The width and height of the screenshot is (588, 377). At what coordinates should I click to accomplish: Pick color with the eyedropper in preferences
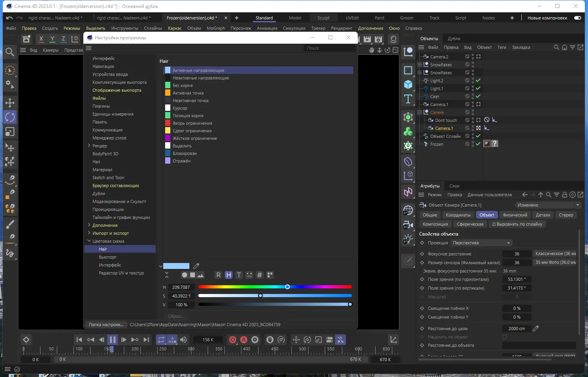pyautogui.click(x=196, y=266)
